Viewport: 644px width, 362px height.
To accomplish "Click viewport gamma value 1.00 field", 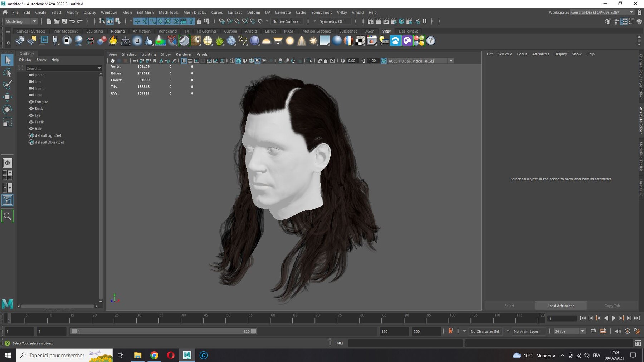I will 372,61.
